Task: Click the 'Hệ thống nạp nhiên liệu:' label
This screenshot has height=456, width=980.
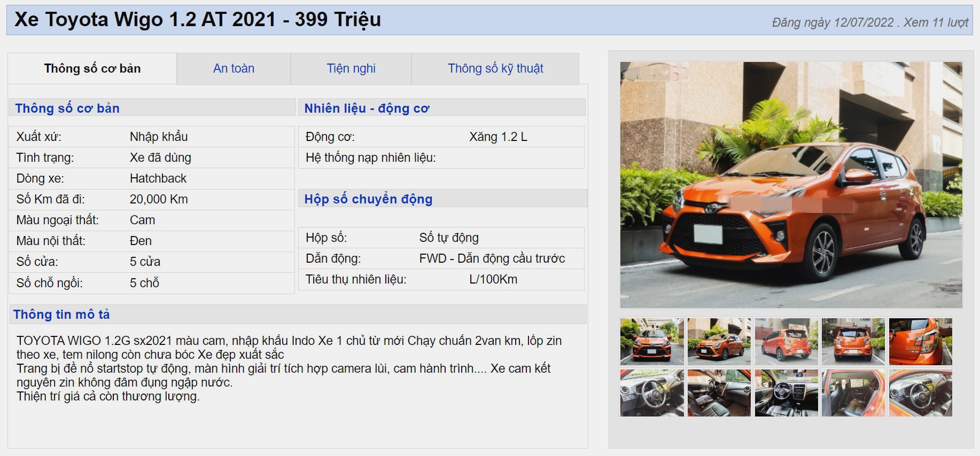Action: pyautogui.click(x=370, y=158)
